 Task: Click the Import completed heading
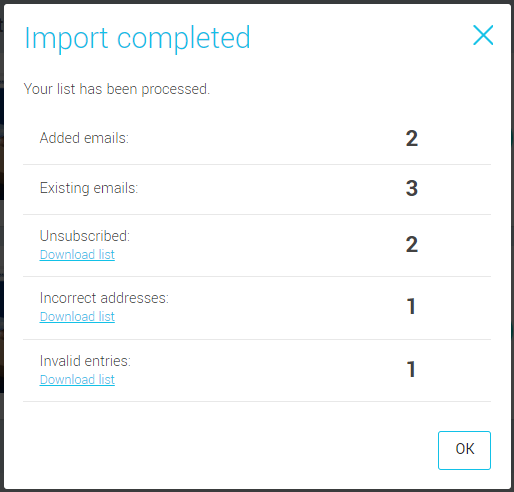137,38
